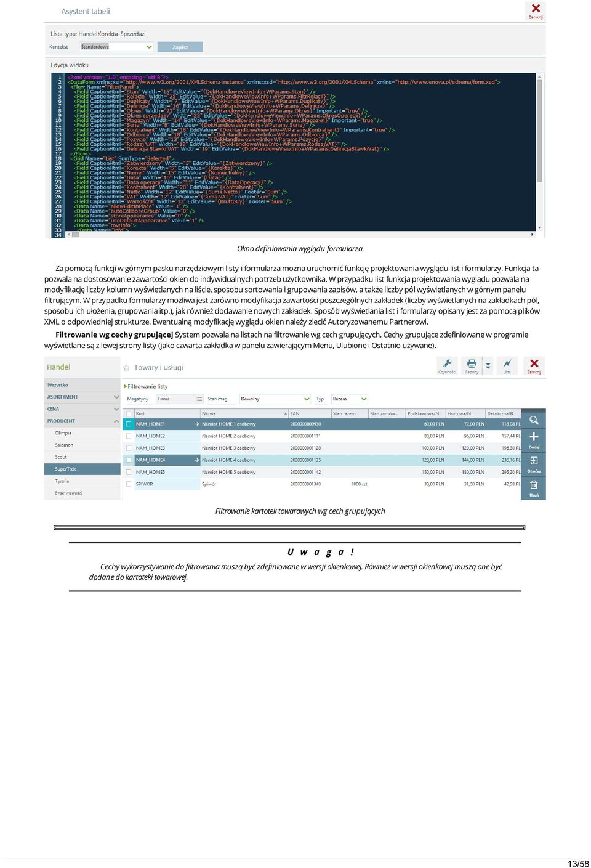
Task: Open the Typ dropdown showing Razem
Action: [349, 399]
